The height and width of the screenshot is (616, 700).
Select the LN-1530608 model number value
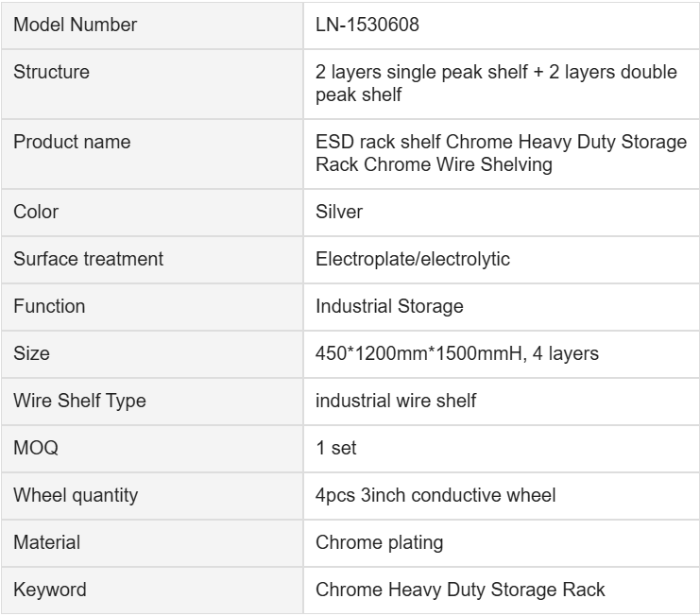coord(367,26)
